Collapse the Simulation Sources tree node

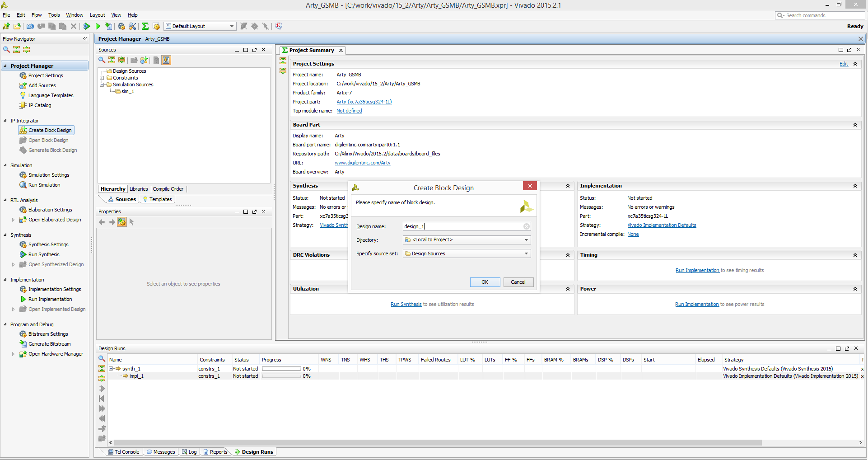(x=102, y=84)
